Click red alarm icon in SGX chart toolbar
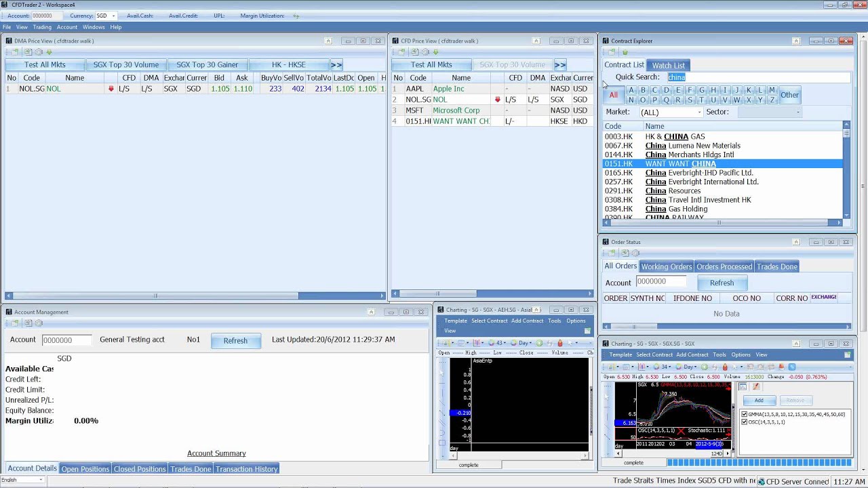This screenshot has height=488, width=868. [x=725, y=367]
